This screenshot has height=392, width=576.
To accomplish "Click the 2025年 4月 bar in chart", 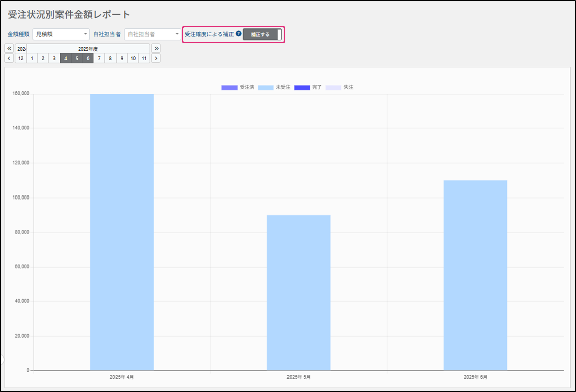I will click(x=122, y=232).
